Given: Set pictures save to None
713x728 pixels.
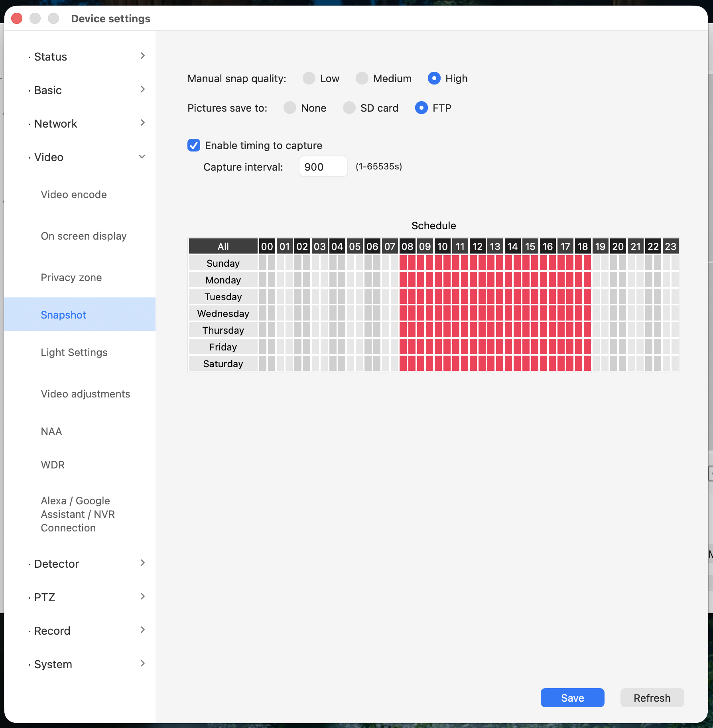Looking at the screenshot, I should point(290,108).
